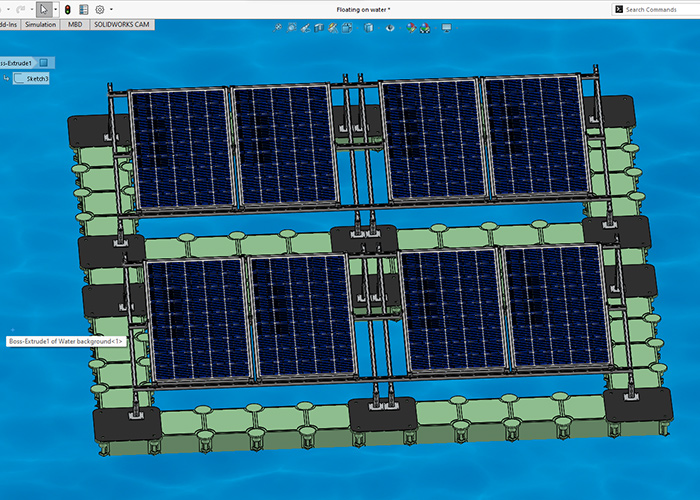This screenshot has width=700, height=500.
Task: Toggle the Section View tool
Action: click(318, 26)
